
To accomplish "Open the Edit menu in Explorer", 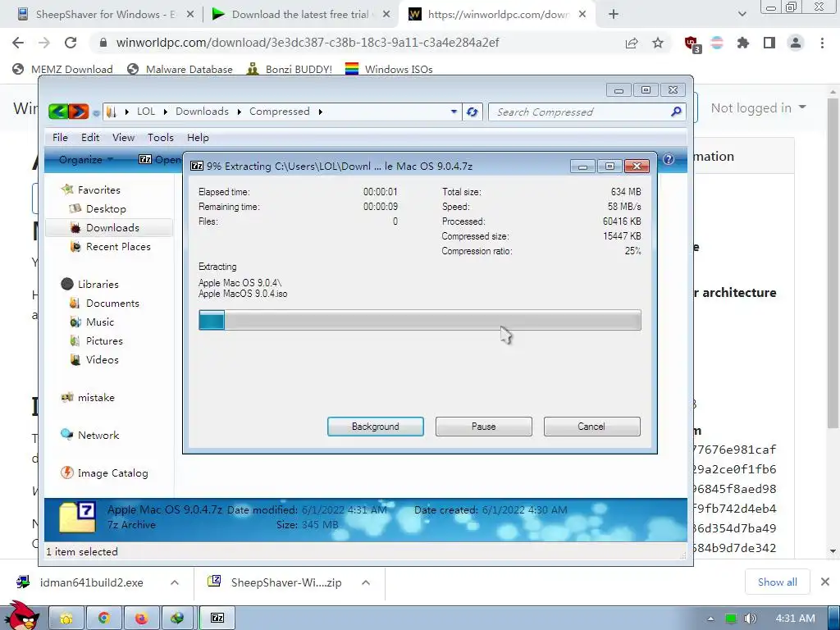I will coord(90,138).
